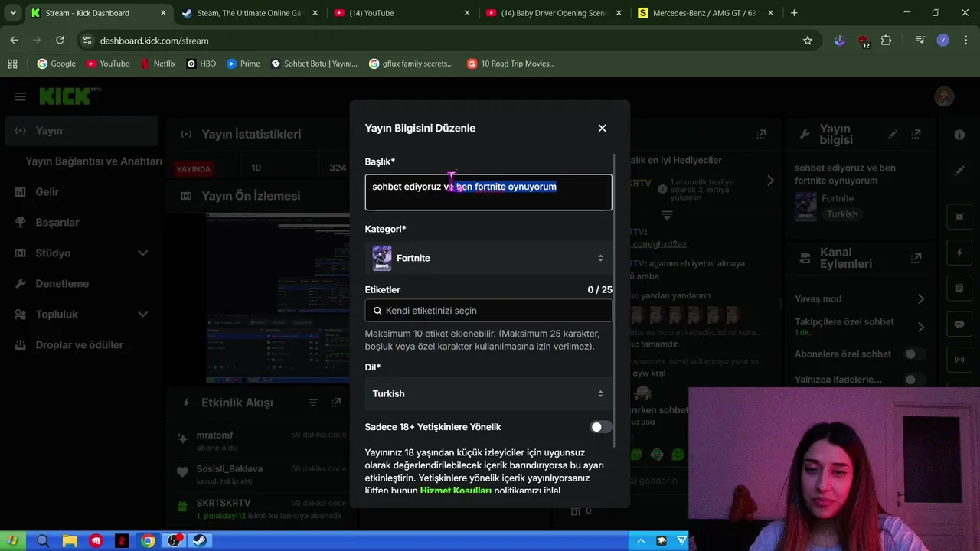The image size is (980, 551).
Task: Click the lightning bolt icon in right rail
Action: 959,253
